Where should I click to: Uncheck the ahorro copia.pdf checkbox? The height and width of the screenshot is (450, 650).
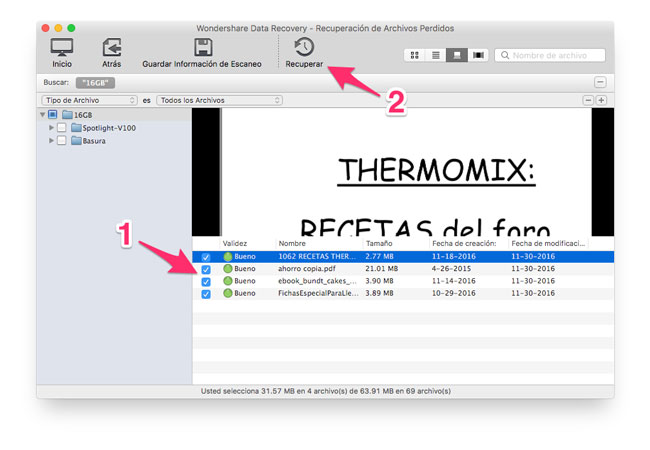206,269
